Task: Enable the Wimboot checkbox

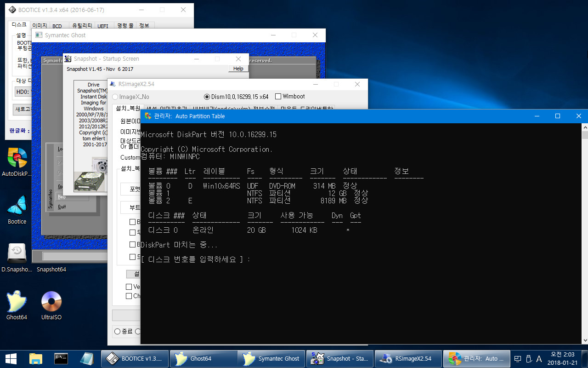Action: pyautogui.click(x=290, y=97)
